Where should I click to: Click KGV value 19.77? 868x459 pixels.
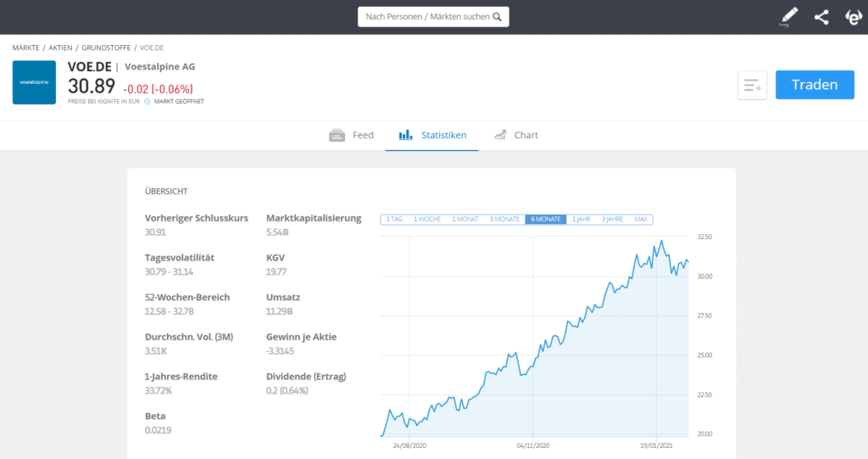coord(276,271)
